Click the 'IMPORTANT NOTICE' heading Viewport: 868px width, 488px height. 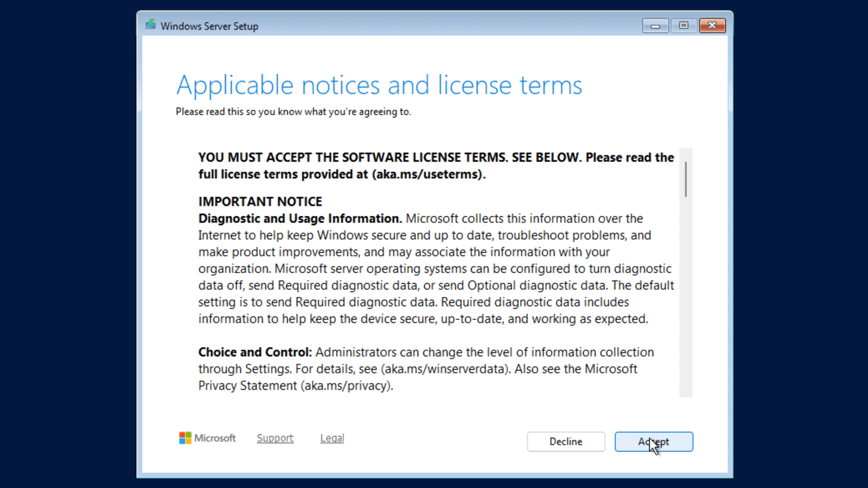(x=260, y=202)
